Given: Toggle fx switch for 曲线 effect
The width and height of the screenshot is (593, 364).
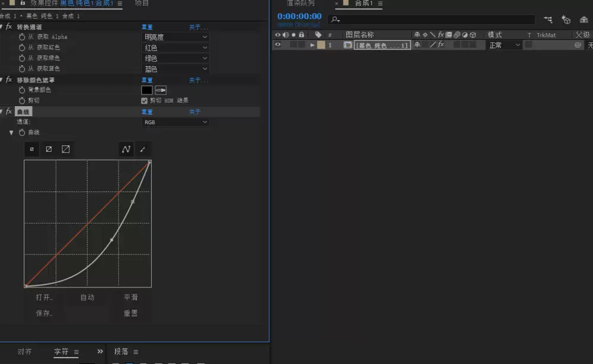Looking at the screenshot, I should click(x=9, y=111).
